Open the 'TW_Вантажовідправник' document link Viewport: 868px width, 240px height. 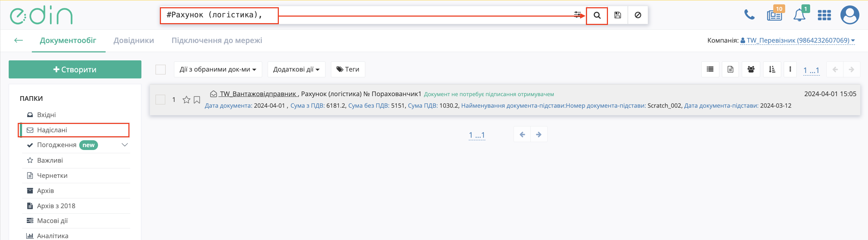[258, 94]
